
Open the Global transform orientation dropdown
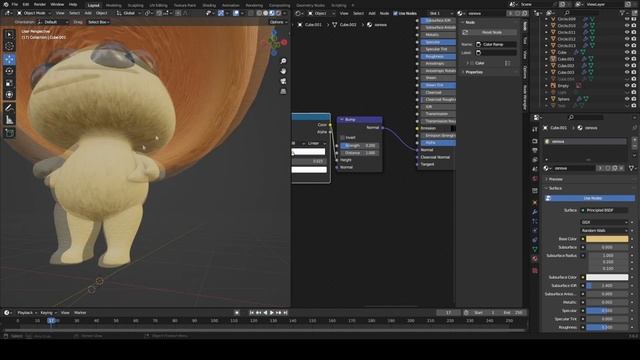coord(128,13)
